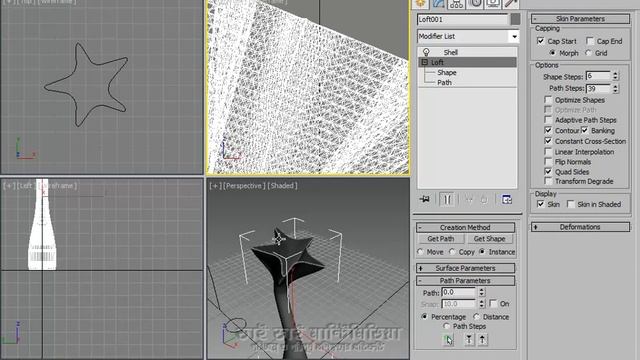Viewport: 640px width, 360px height.
Task: Open the Hierarchy command panel tab
Action: [x=456, y=4]
